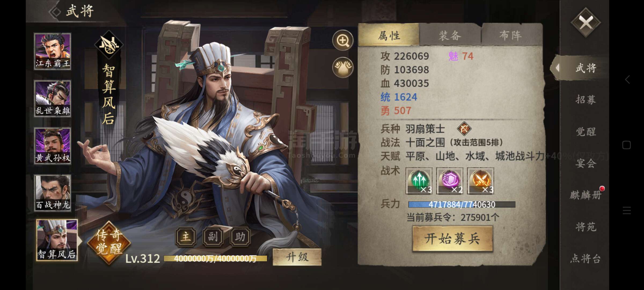The height and width of the screenshot is (290, 644).
Task: Open the 麒麟册 side menu entry
Action: coord(586,195)
